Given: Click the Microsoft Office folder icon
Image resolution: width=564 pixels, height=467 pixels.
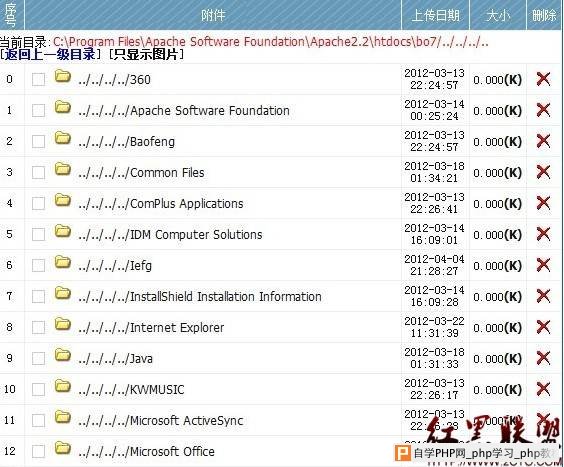Looking at the screenshot, I should (x=63, y=448).
